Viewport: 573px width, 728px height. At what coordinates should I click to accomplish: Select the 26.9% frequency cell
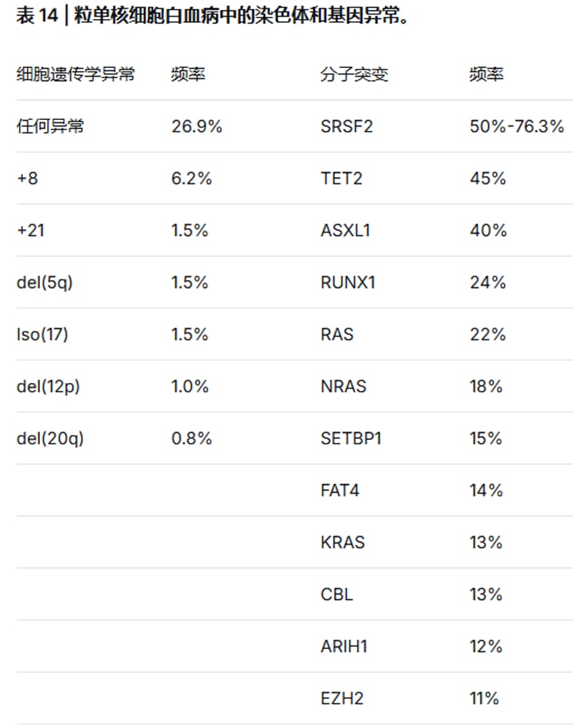click(197, 127)
